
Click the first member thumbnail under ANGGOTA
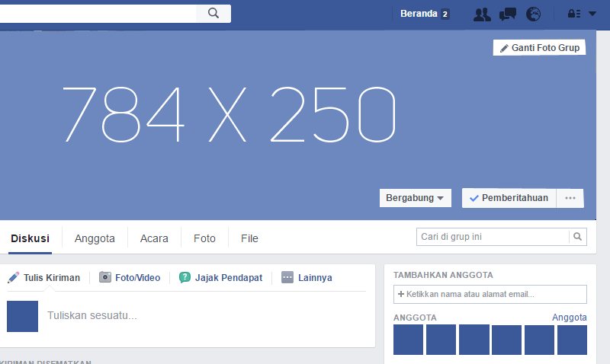[408, 340]
